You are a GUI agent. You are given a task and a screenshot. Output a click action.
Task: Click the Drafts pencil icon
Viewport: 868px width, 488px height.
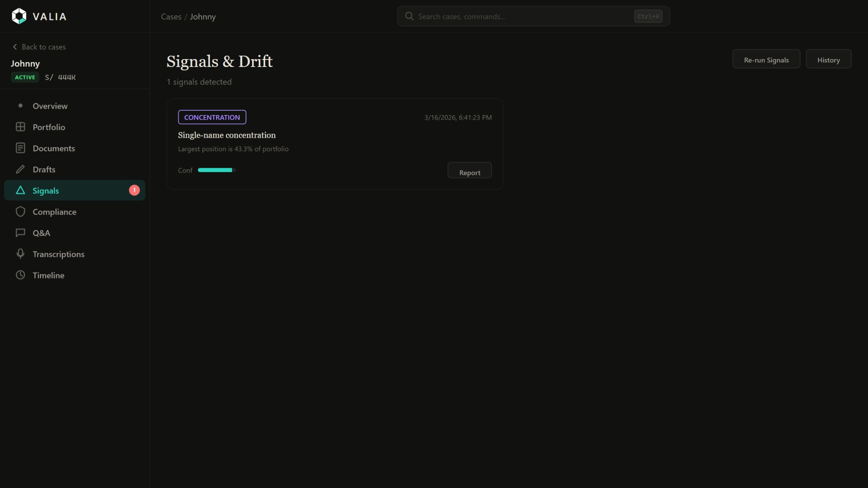pos(20,169)
